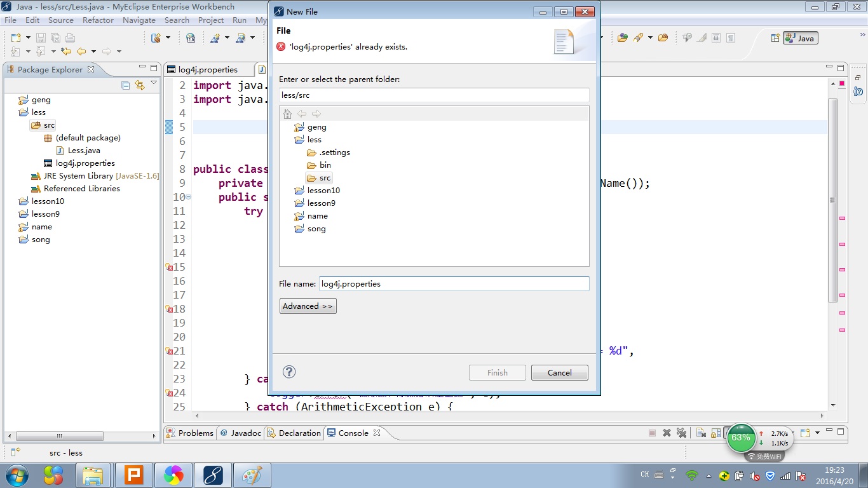Image resolution: width=868 pixels, height=488 pixels.
Task: Select JRE System Library in Package Explorer
Action: pyautogui.click(x=95, y=176)
